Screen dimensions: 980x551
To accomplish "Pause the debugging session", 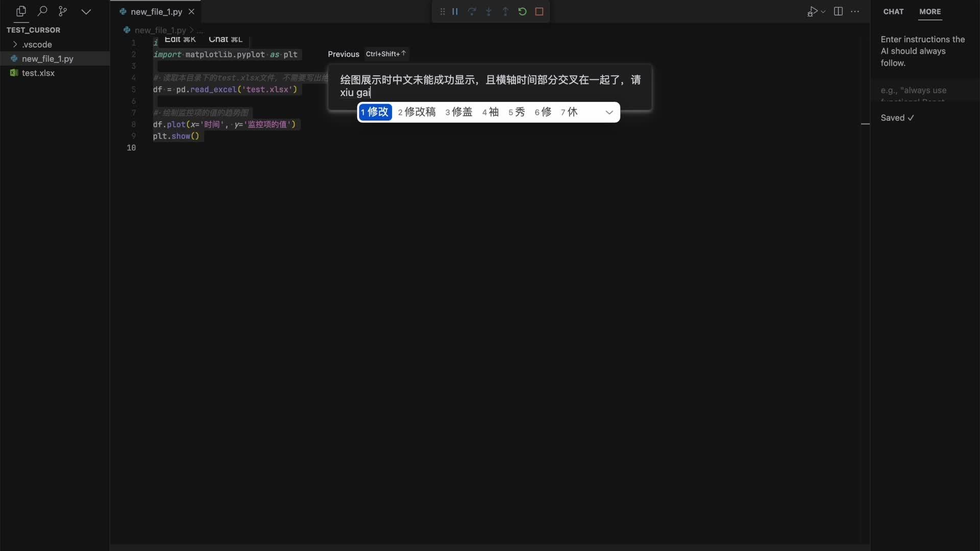I will coord(455,12).
